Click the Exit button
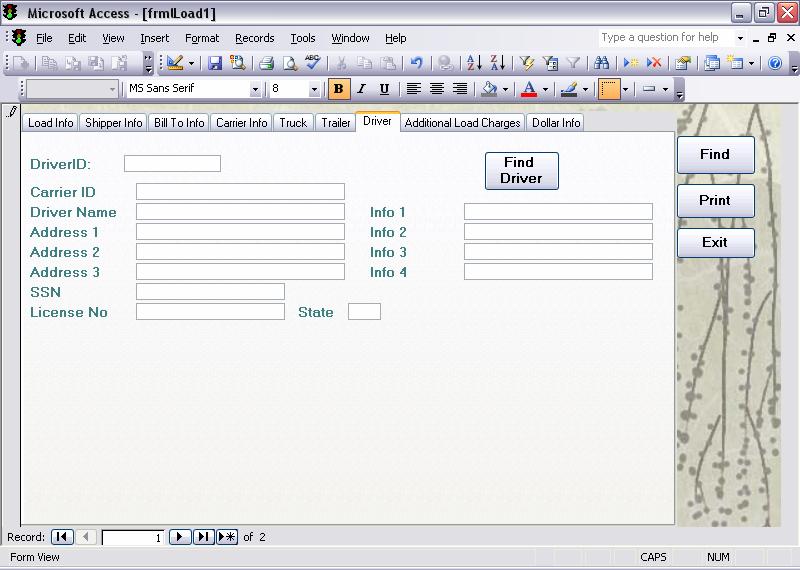This screenshot has width=800, height=570. (x=714, y=242)
